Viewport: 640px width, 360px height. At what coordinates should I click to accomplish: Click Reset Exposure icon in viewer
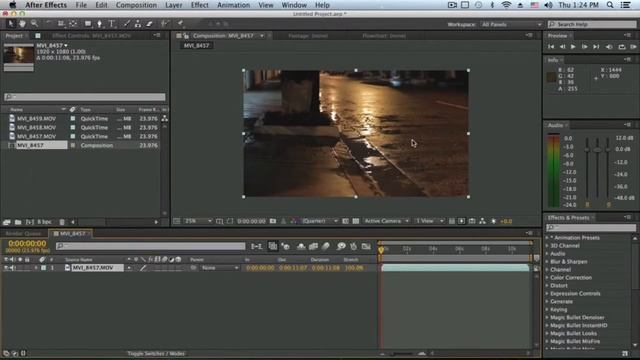(x=493, y=221)
